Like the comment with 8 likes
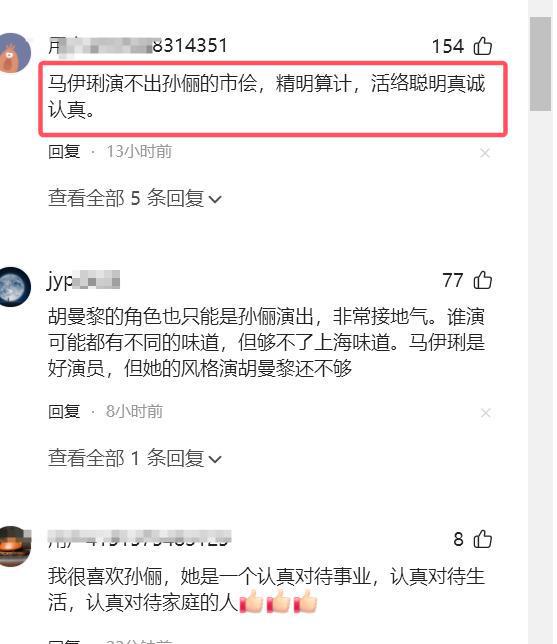557x644 pixels. (483, 539)
